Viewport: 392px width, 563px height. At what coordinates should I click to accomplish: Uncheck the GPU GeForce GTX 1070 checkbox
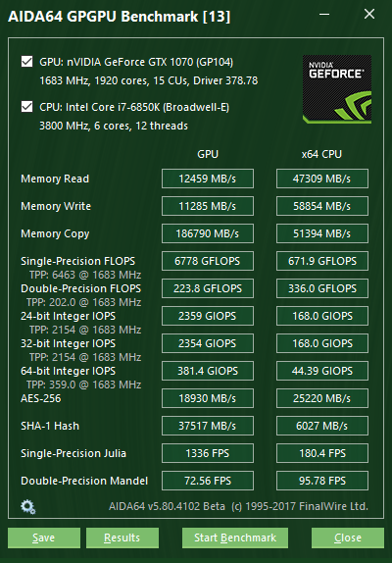(26, 62)
